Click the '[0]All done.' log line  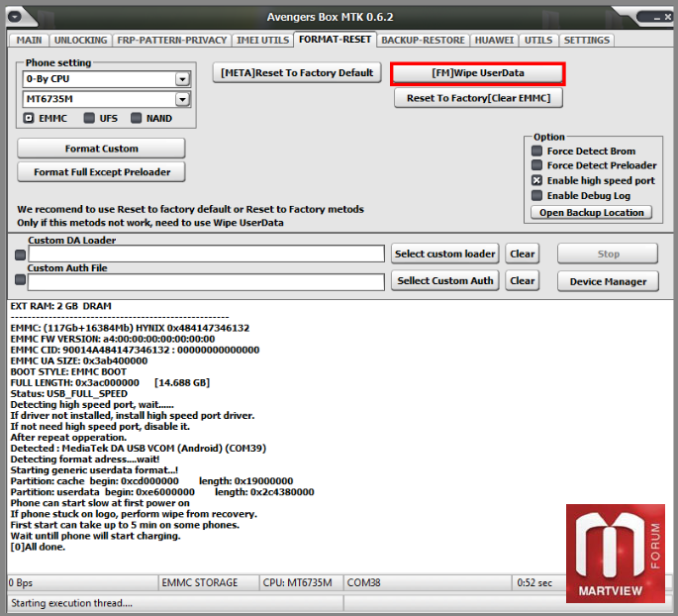pos(38,547)
